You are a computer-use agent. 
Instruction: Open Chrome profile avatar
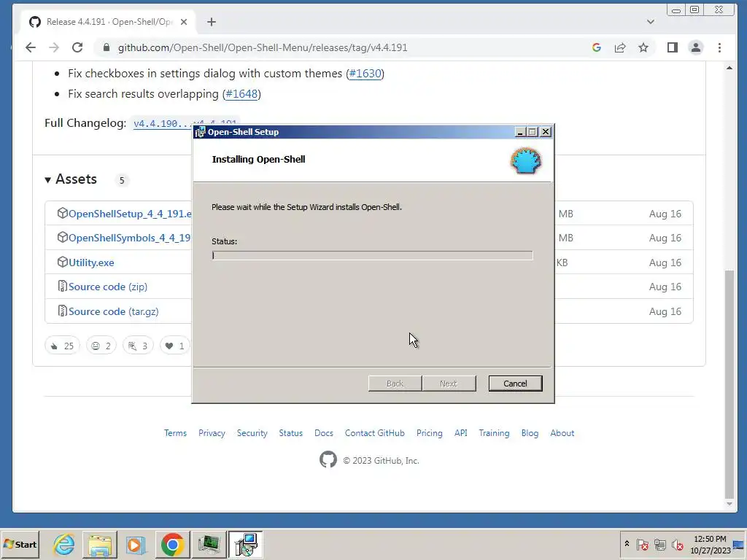point(695,47)
